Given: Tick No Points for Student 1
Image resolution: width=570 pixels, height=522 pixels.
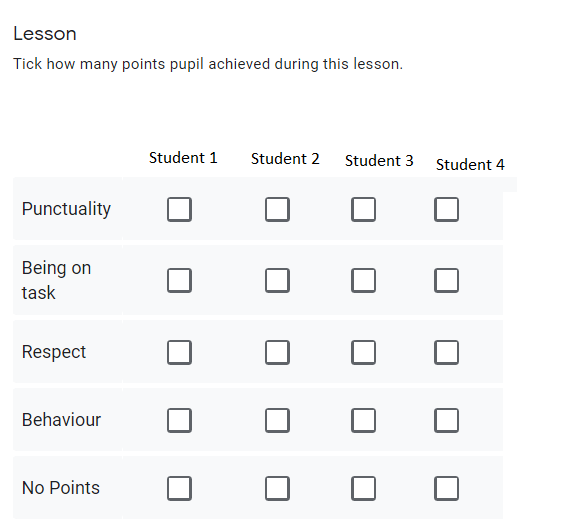Looking at the screenshot, I should (x=179, y=488).
